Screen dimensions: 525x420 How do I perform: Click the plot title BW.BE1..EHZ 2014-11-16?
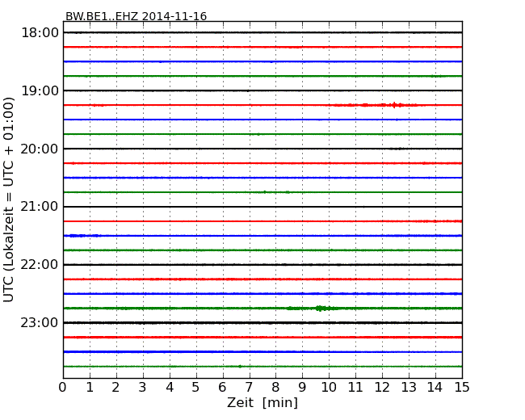136,16
